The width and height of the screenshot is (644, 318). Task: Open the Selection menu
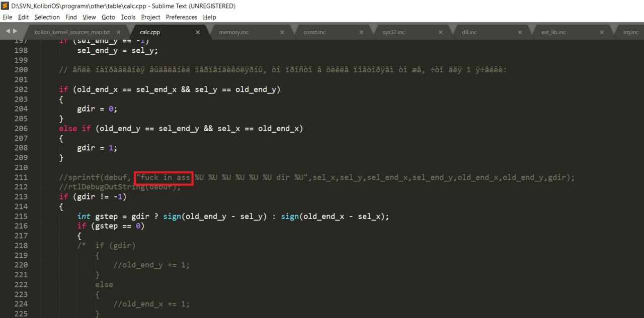[x=47, y=17]
